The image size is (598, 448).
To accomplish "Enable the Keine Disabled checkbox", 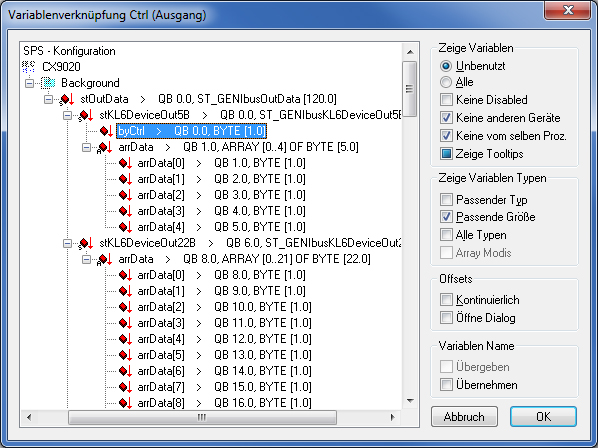I will pos(446,100).
